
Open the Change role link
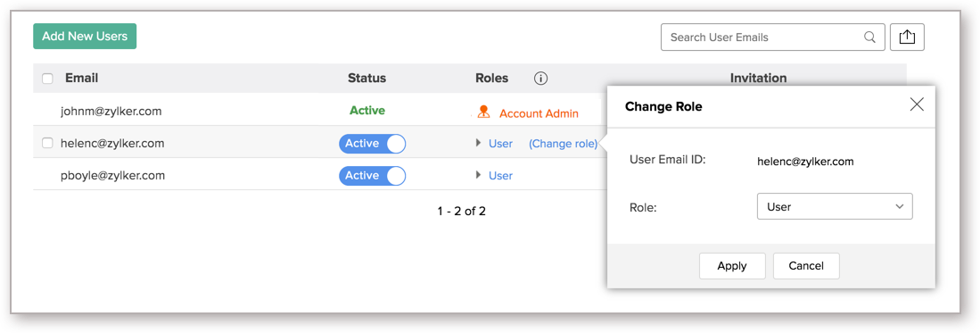click(x=564, y=144)
